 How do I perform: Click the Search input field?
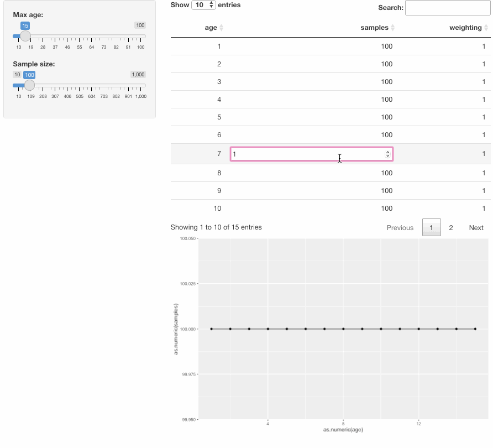(x=448, y=8)
